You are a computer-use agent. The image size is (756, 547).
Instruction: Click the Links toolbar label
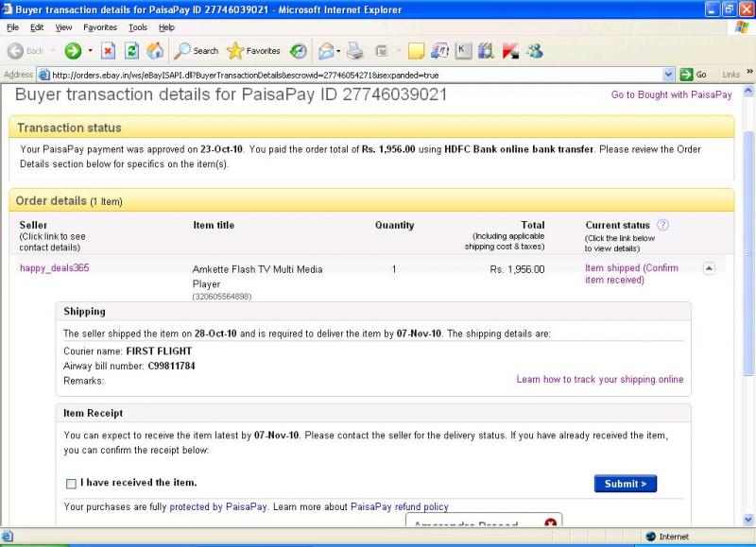coord(730,75)
